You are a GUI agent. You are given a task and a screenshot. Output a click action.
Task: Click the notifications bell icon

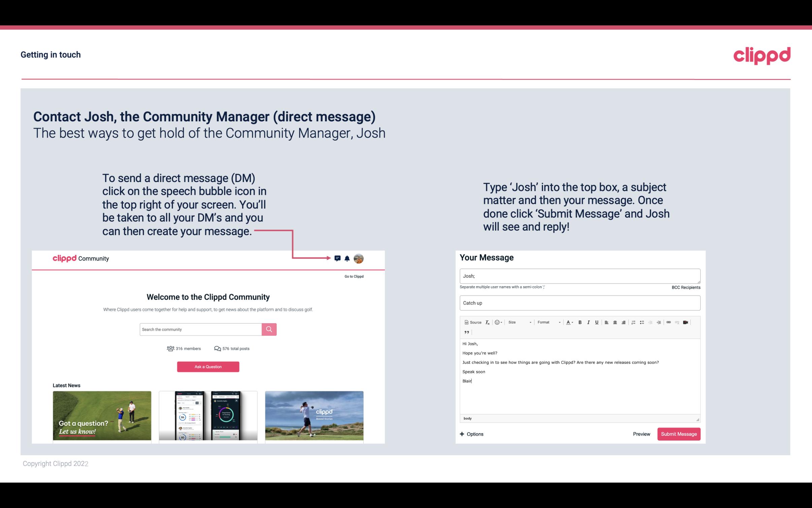(x=347, y=258)
